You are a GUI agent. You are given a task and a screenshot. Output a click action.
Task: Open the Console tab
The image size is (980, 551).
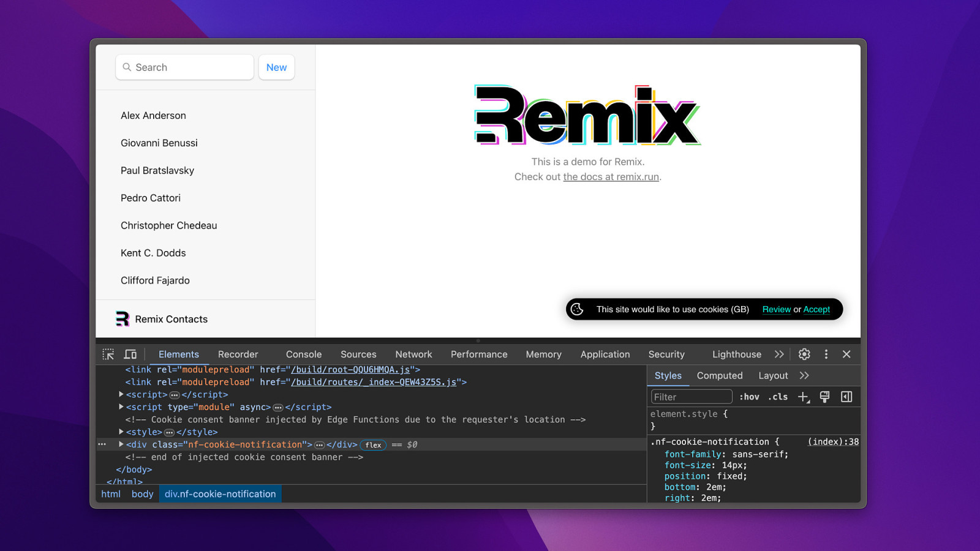pyautogui.click(x=304, y=354)
